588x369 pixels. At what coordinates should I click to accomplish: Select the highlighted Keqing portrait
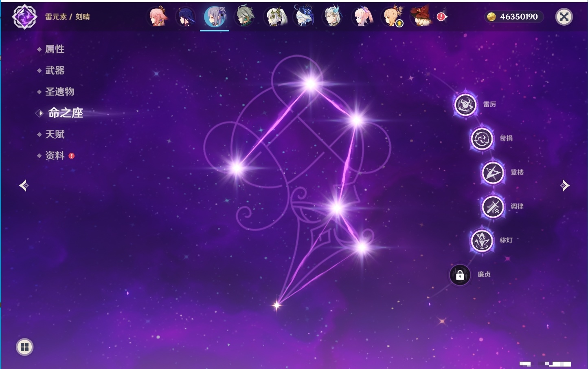pos(215,17)
